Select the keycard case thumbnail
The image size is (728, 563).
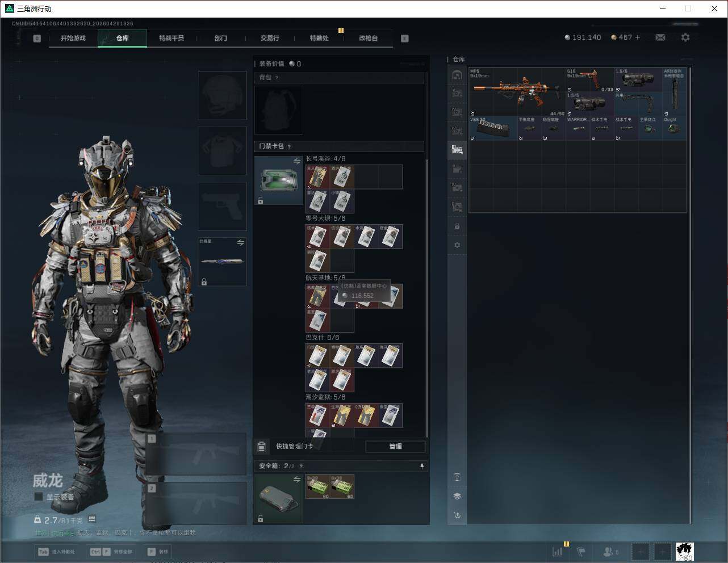[279, 180]
